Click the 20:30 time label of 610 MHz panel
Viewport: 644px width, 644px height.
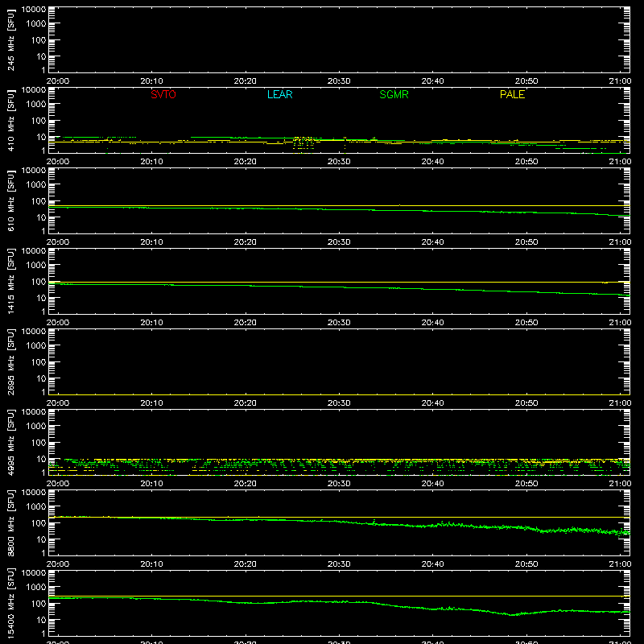[x=339, y=242]
